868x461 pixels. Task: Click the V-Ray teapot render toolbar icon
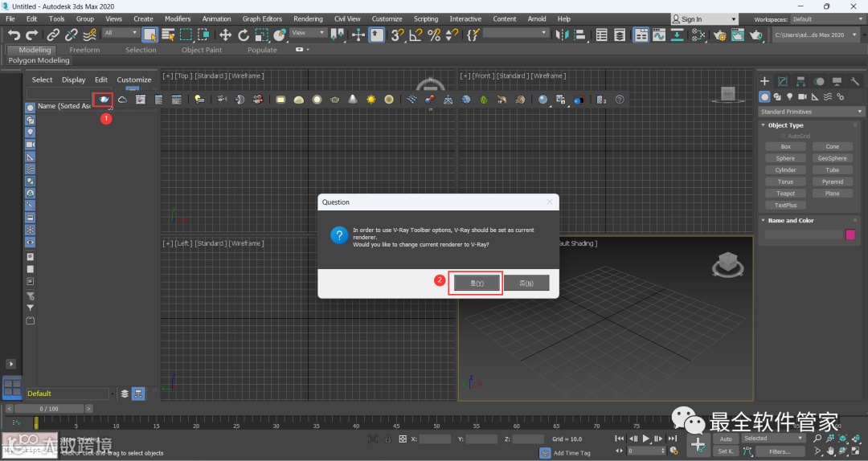[x=104, y=100]
